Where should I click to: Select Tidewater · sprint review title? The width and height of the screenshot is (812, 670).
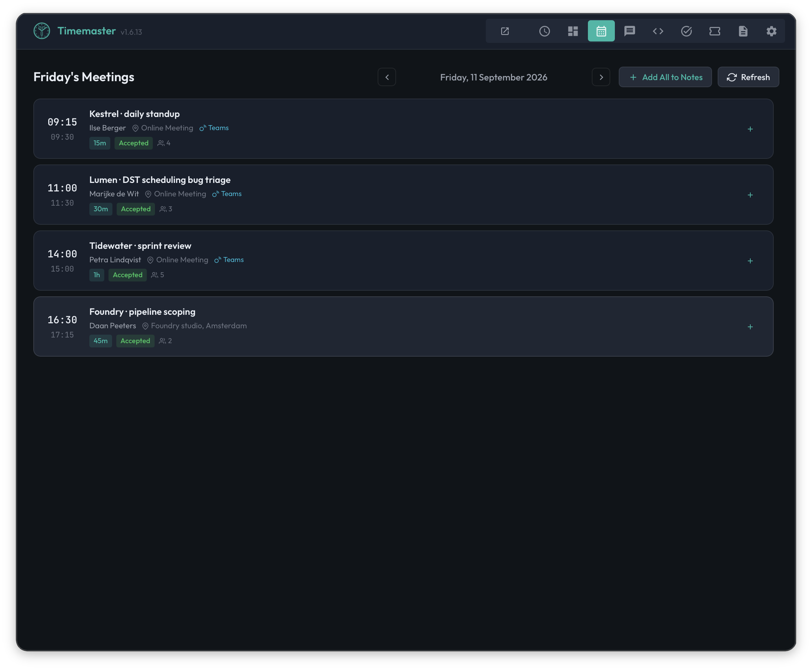click(140, 246)
